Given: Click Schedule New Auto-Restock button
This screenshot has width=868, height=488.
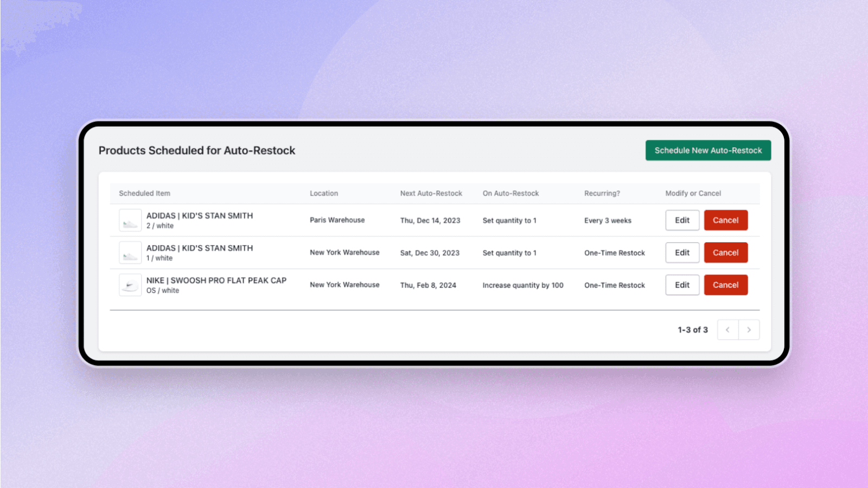Looking at the screenshot, I should click(x=708, y=150).
